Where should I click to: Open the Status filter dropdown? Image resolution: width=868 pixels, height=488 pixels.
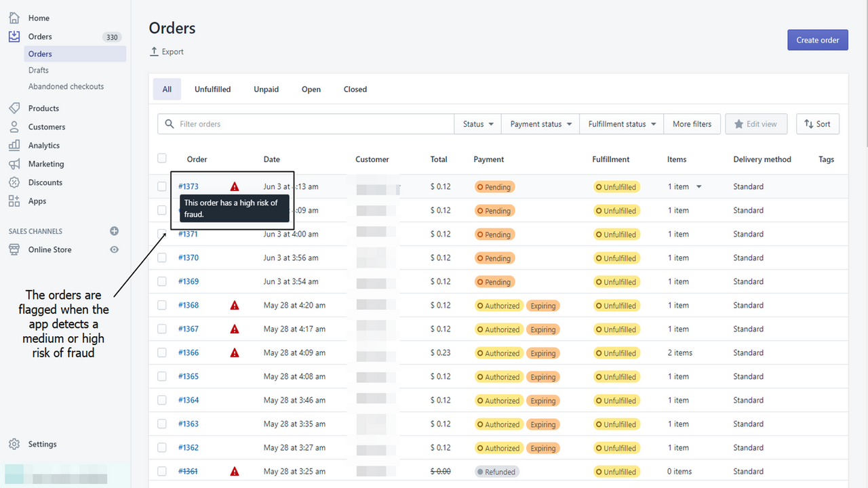[x=477, y=123]
